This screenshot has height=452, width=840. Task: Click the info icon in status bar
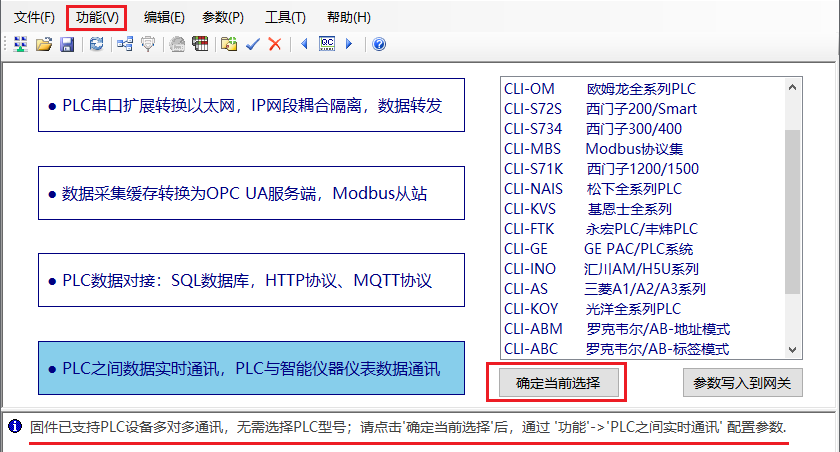coord(15,426)
